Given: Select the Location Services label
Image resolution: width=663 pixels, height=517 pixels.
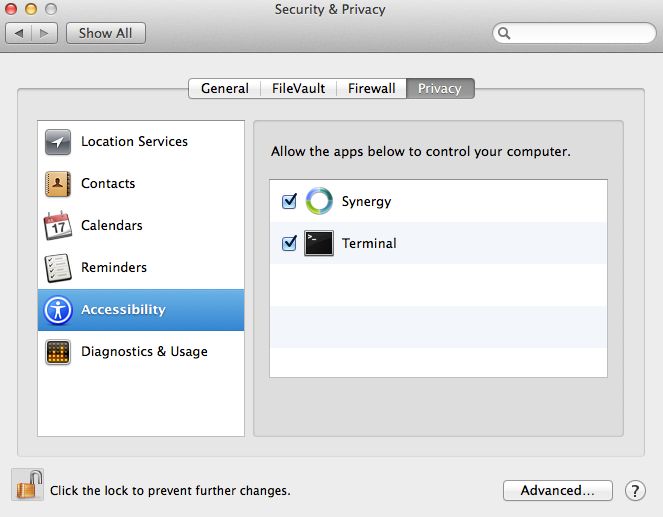Looking at the screenshot, I should click(x=134, y=141).
